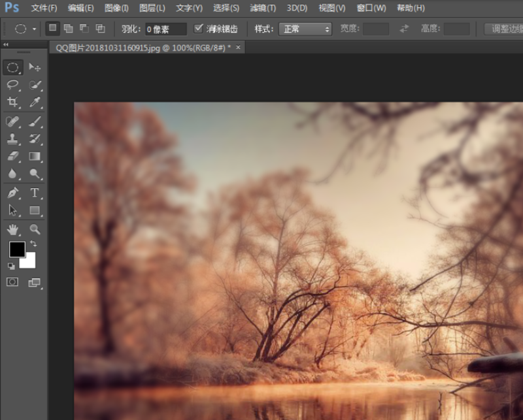Click the Photoshop Ps logo
523x420 pixels.
[x=12, y=7]
